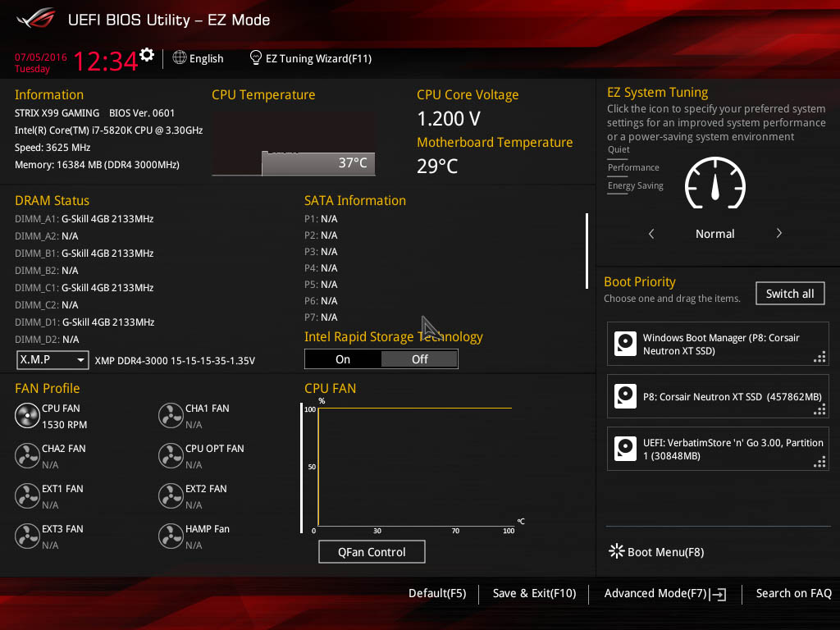Click the ROG logo icon

[36, 19]
